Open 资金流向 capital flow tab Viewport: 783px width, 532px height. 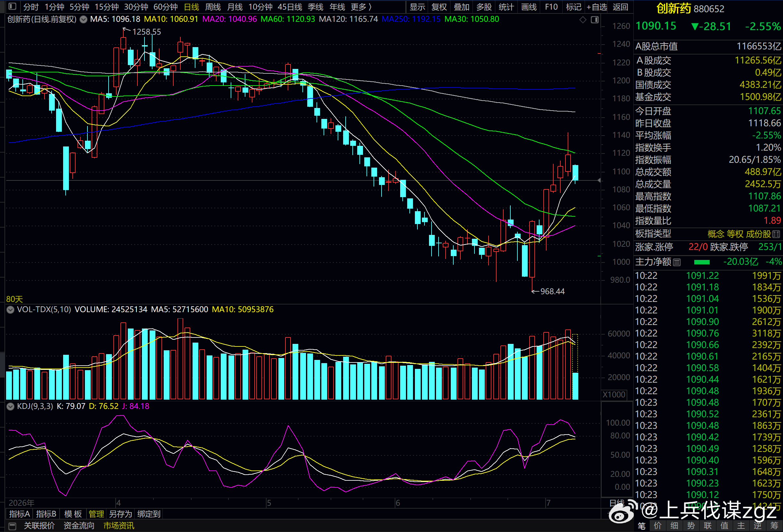[79, 526]
